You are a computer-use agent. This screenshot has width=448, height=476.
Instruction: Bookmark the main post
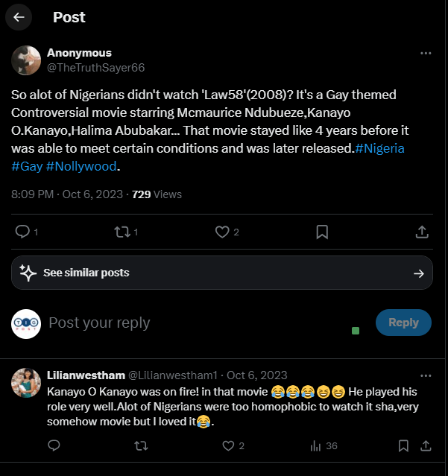[x=322, y=232]
